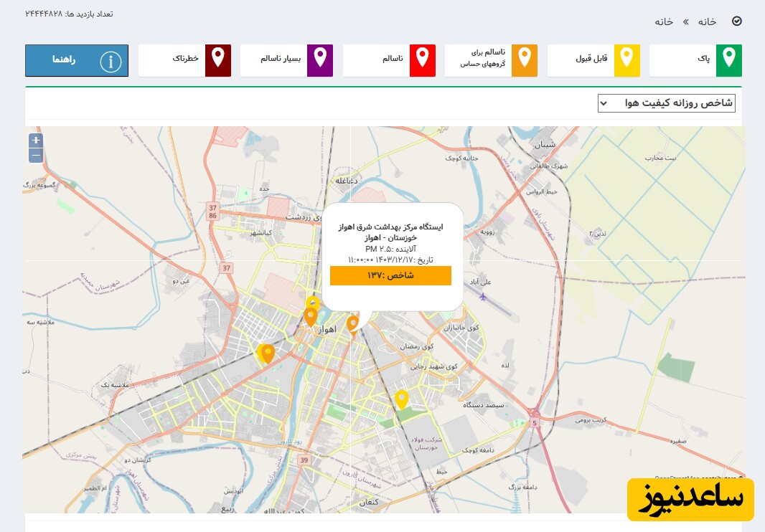Click route 39 shield on map
Viewport: 765px width, 532px height.
(304, 460)
